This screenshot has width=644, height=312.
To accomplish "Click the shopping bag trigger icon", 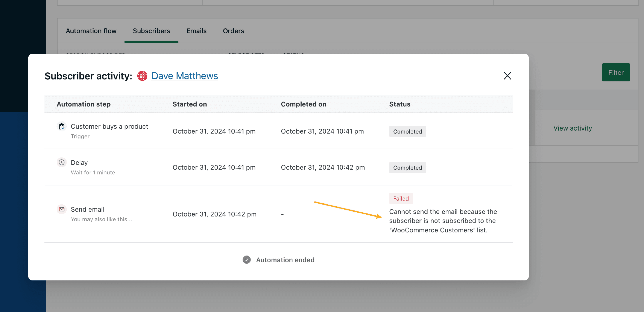I will (x=61, y=126).
